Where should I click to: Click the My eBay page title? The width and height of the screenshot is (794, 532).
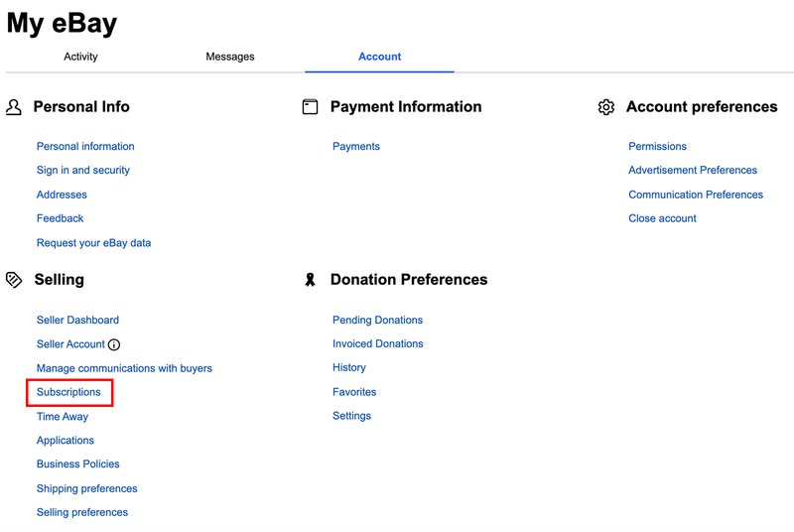(62, 24)
